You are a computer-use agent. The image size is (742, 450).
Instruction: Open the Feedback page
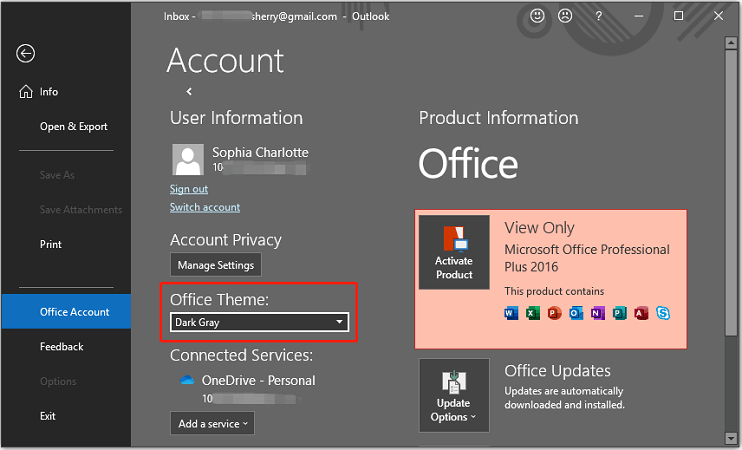[x=62, y=346]
